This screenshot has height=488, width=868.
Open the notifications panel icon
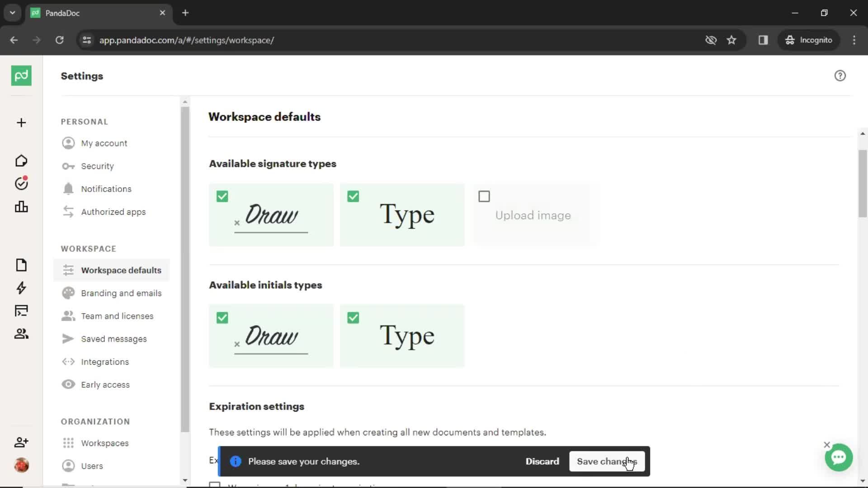tap(68, 188)
